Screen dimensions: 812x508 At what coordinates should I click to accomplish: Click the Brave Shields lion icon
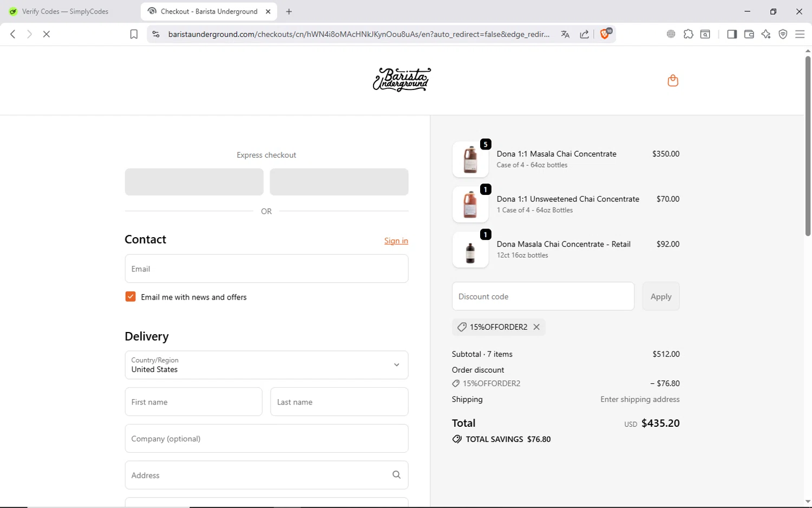[606, 34]
